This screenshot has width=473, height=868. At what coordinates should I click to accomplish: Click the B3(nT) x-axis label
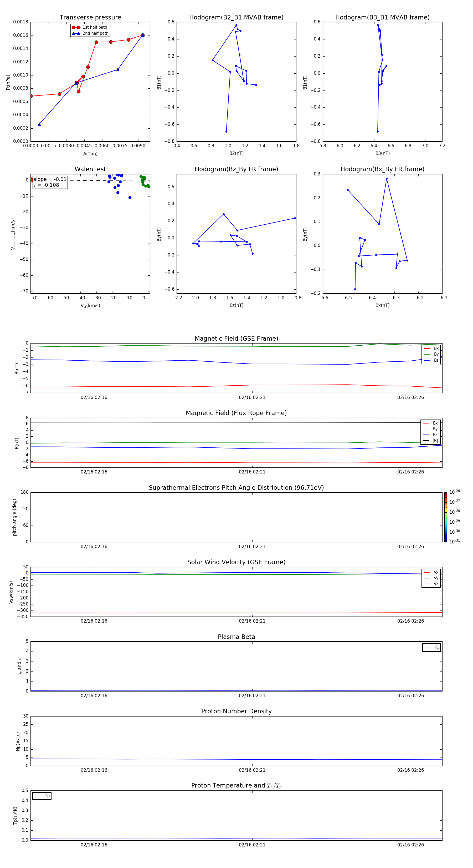382,153
